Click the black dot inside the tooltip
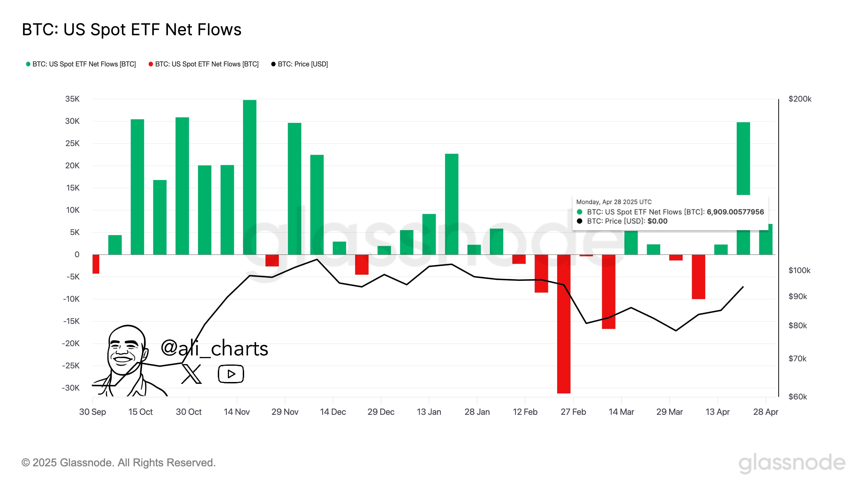The width and height of the screenshot is (868, 488). (x=580, y=221)
